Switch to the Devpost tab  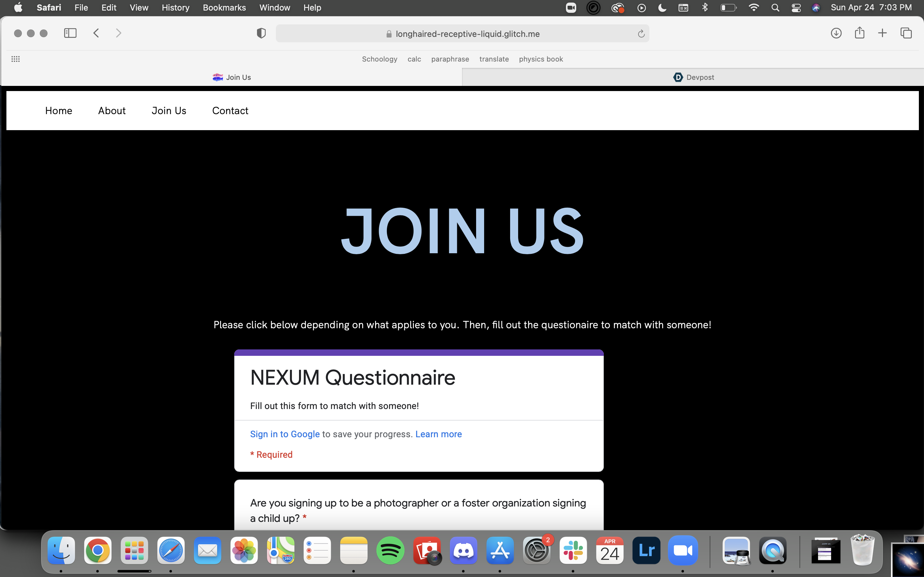(693, 77)
